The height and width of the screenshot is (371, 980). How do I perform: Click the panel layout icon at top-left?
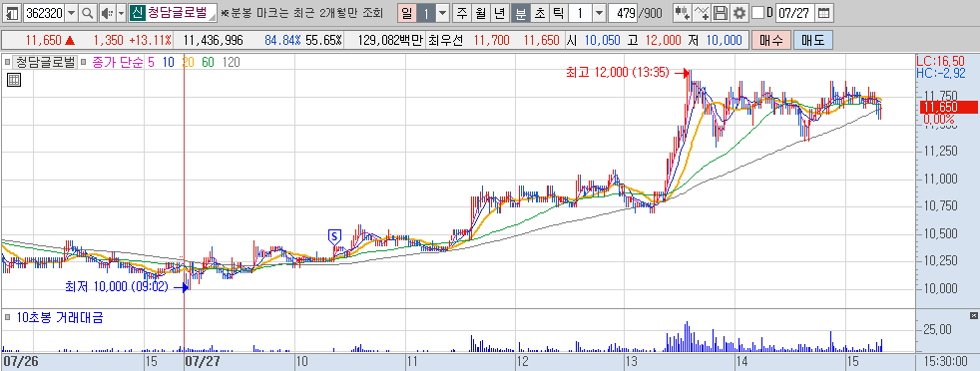(11, 13)
